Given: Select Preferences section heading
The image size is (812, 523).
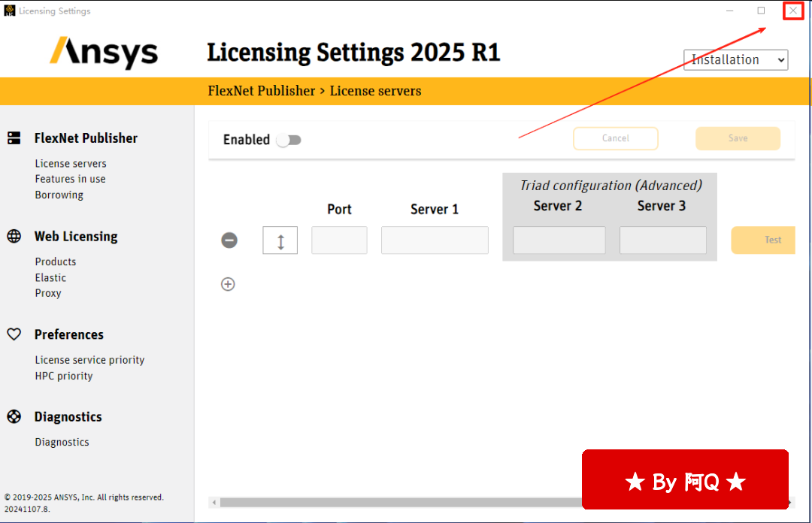Looking at the screenshot, I should (x=69, y=334).
